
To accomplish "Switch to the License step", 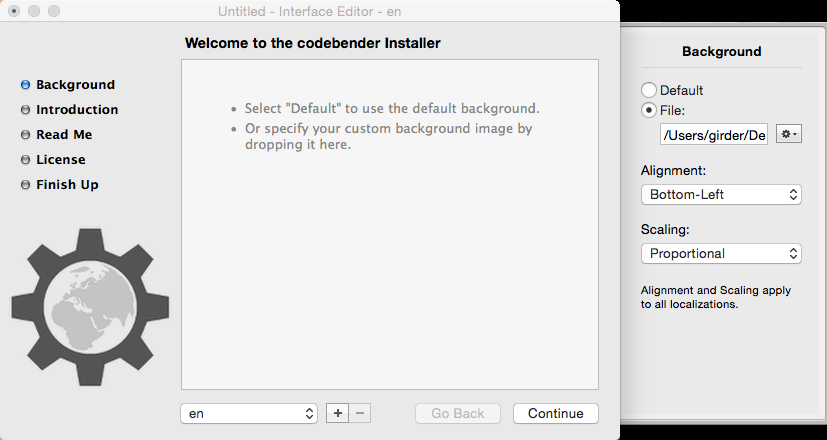I will (61, 159).
